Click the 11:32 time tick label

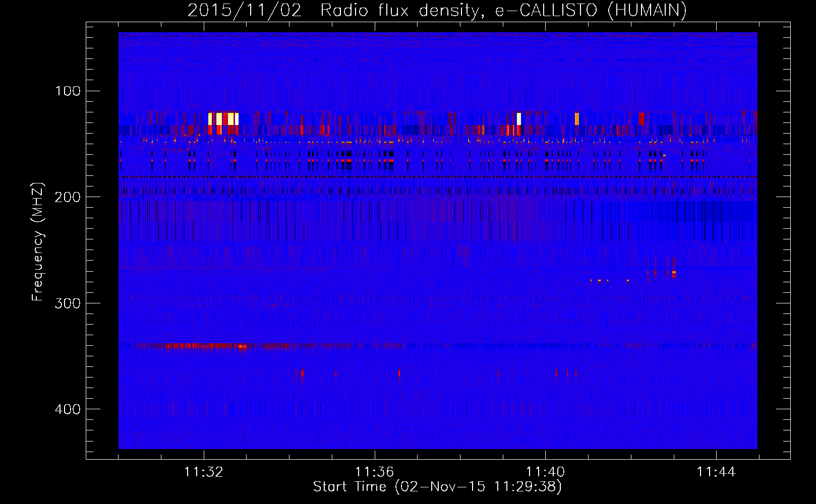point(204,472)
